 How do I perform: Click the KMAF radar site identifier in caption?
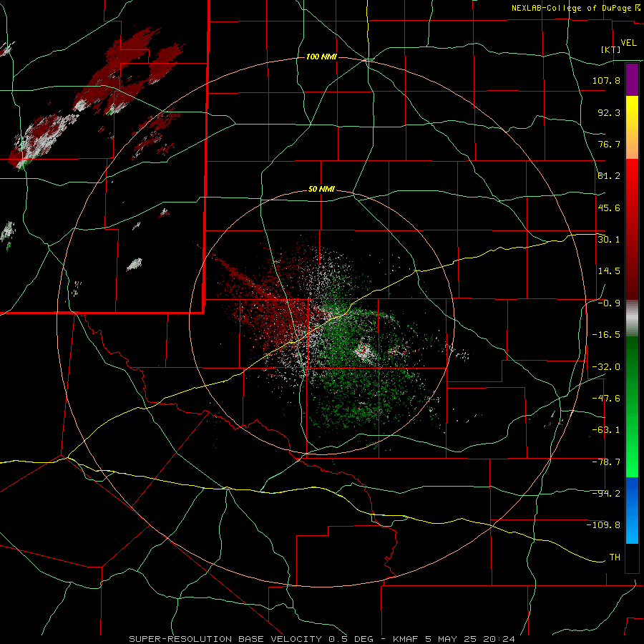pos(406,639)
